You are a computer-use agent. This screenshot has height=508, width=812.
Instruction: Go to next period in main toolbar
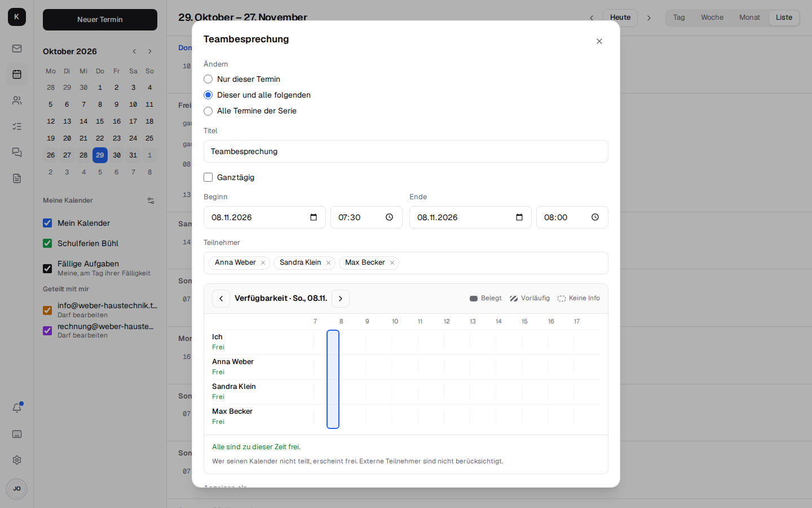(x=649, y=17)
